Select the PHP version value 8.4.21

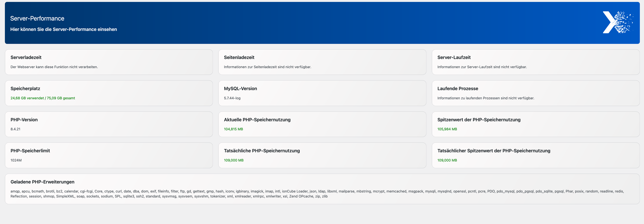pos(16,129)
